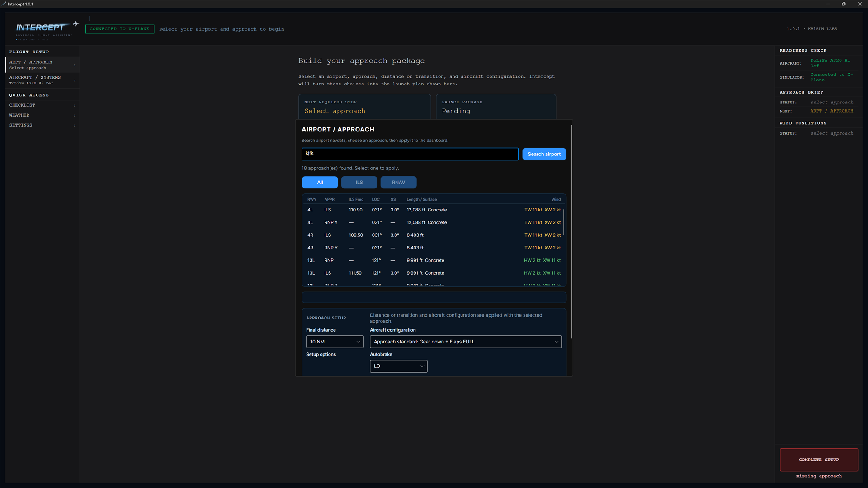Open the Final distance 10 NM dropdown
This screenshot has width=868, height=488.
tap(335, 342)
